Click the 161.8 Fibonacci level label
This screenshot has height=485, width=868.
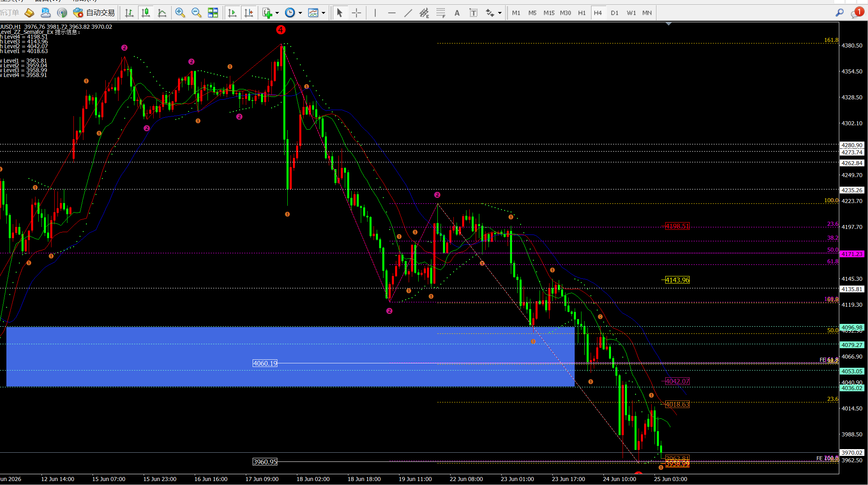point(831,40)
